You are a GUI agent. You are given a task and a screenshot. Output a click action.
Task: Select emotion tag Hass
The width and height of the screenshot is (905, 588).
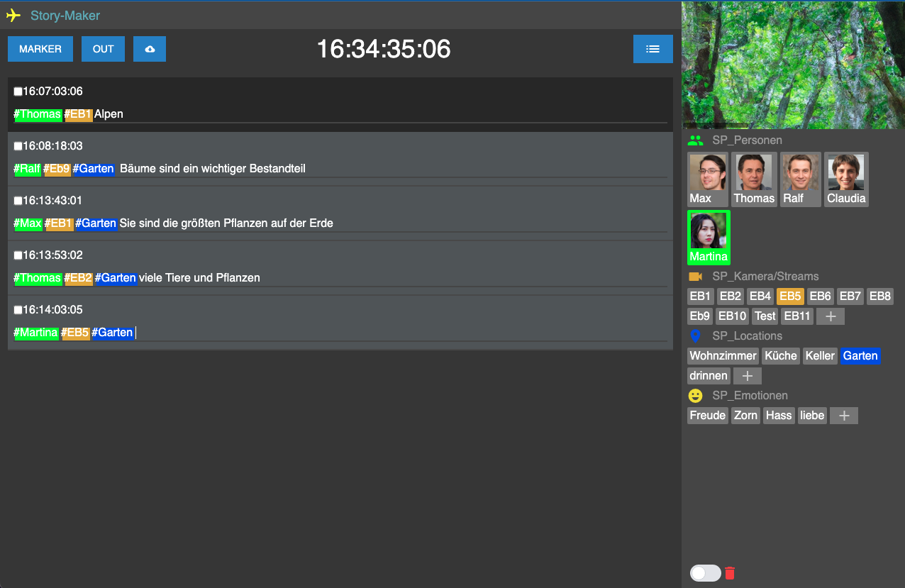click(779, 416)
